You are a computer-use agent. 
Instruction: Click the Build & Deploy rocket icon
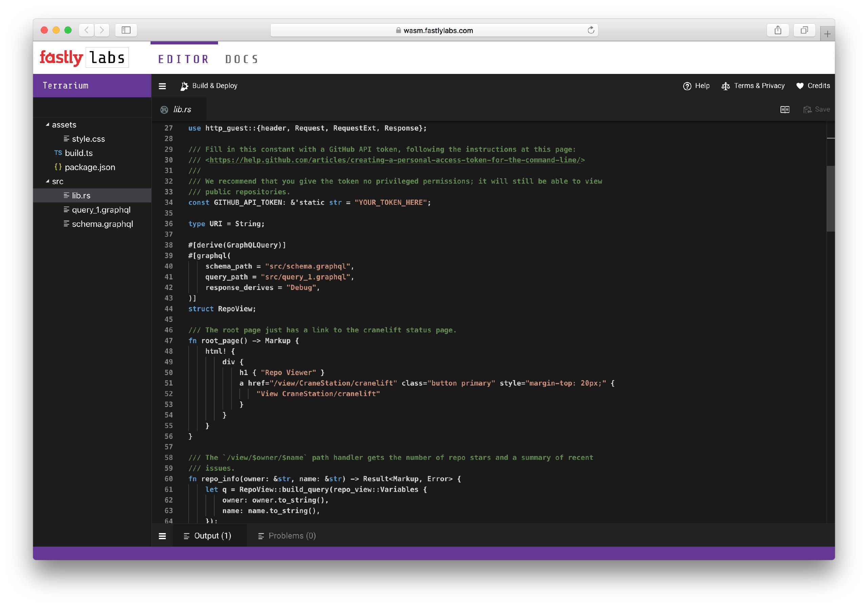coord(184,86)
